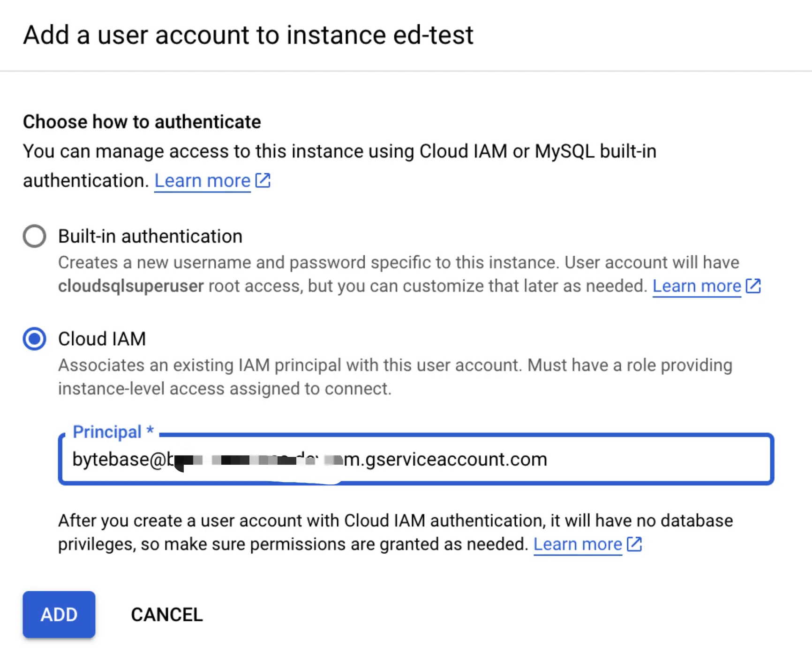The width and height of the screenshot is (812, 669).
Task: Click external-link icon after cloudsqlsuperuser Learn more
Action: click(753, 286)
